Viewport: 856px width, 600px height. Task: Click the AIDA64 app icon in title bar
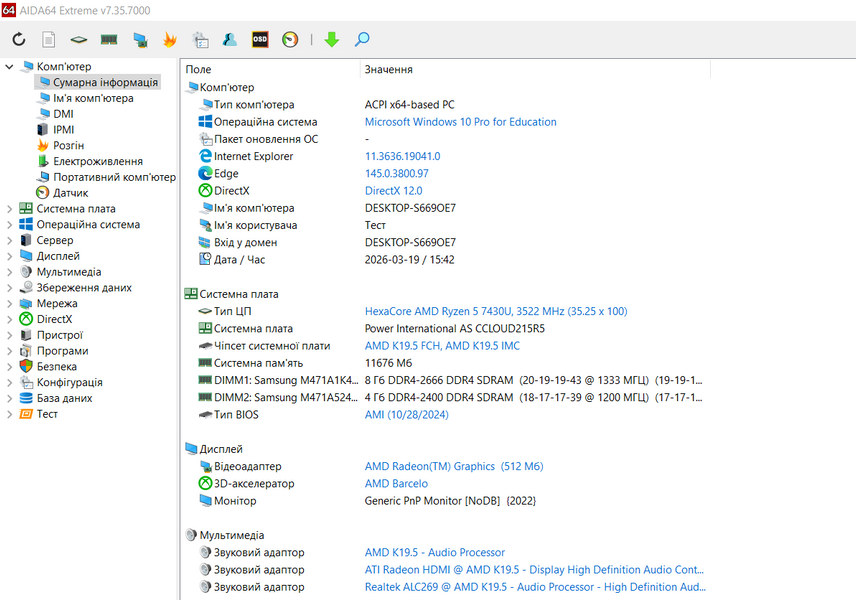click(9, 10)
